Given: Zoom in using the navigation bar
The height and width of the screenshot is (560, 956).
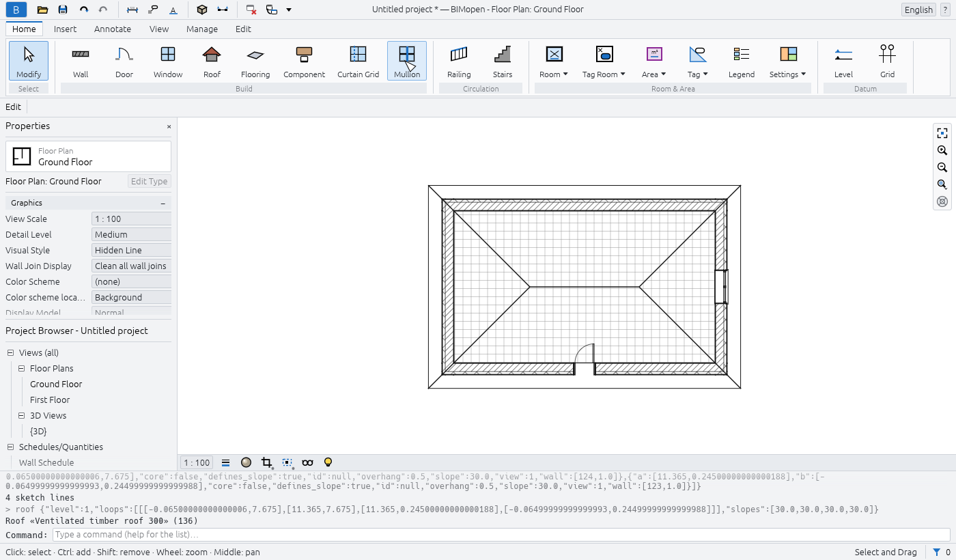Looking at the screenshot, I should [942, 150].
